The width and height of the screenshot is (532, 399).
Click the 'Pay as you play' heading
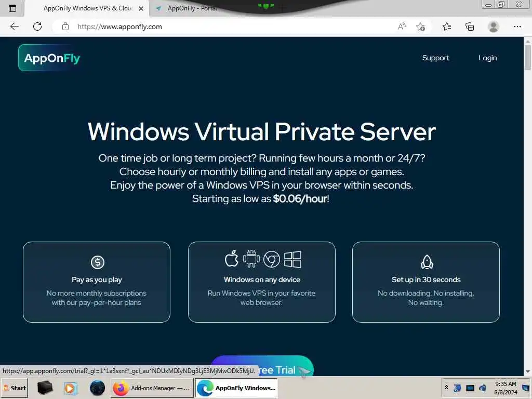coord(97,280)
